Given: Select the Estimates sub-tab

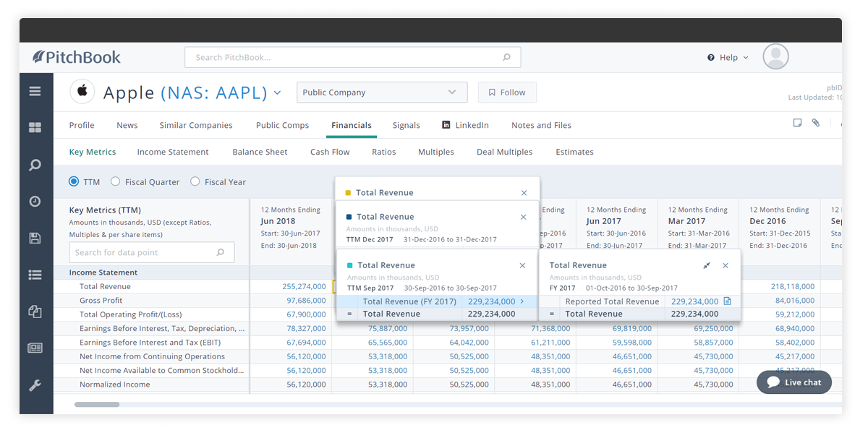Looking at the screenshot, I should pos(575,152).
